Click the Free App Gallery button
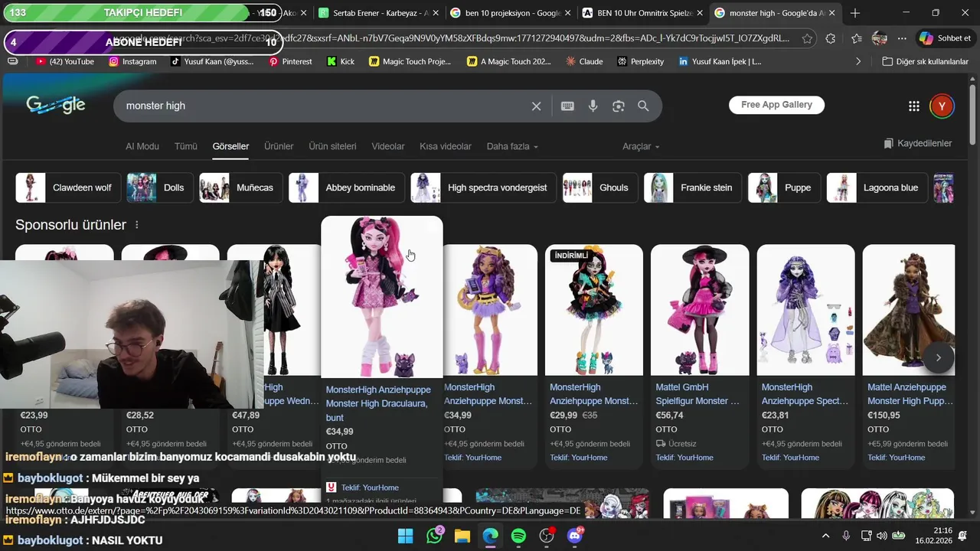 click(776, 105)
